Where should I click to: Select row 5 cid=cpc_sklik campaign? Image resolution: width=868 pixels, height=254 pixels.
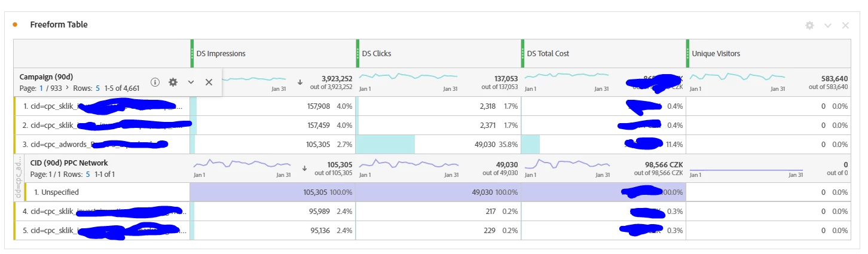tap(102, 230)
